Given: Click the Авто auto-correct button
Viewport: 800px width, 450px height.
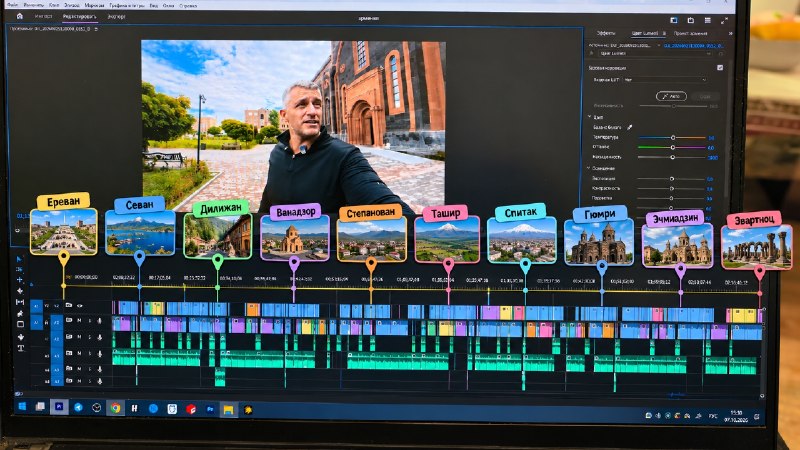Looking at the screenshot, I should point(671,96).
